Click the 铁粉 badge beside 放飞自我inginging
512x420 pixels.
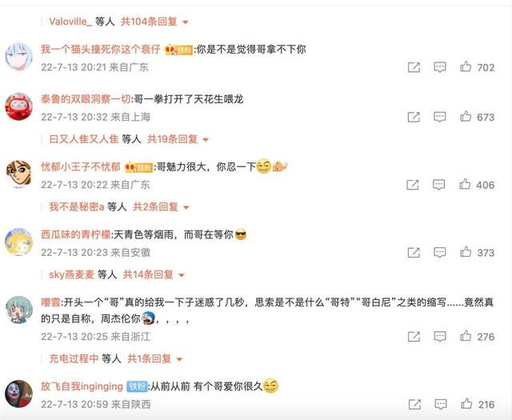point(137,386)
